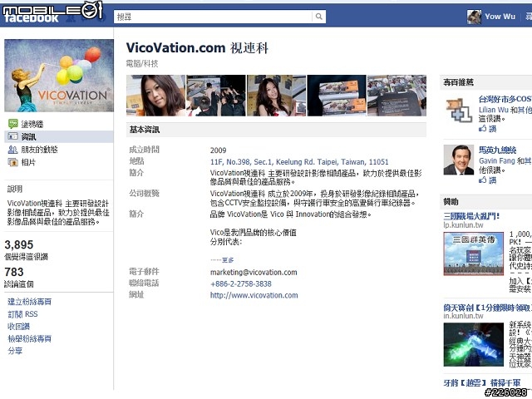Viewport: 532px width, 399px height.
Task: Click phone number +886-2-2758-3838
Action: pos(241,283)
